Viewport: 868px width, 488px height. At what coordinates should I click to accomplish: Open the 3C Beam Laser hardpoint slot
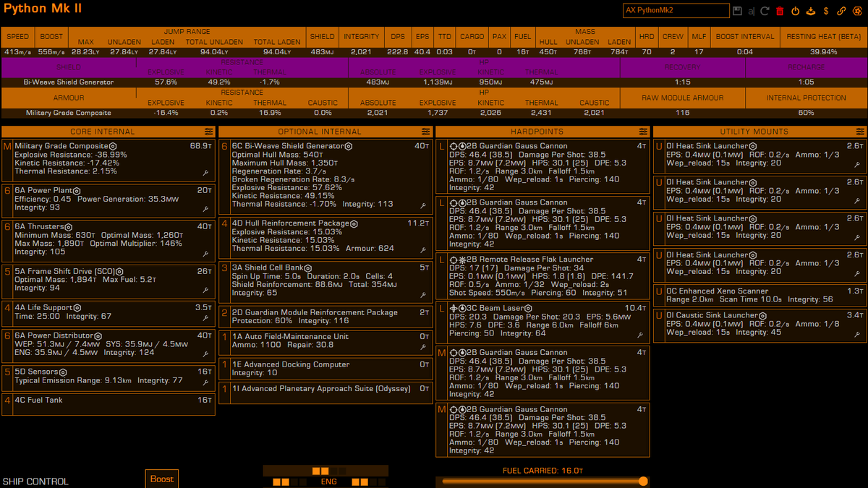(542, 321)
